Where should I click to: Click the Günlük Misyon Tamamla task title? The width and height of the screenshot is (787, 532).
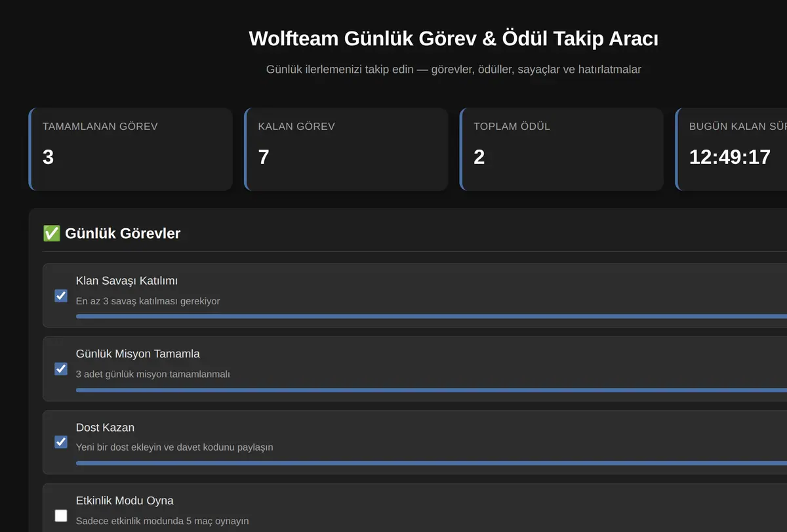coord(138,354)
